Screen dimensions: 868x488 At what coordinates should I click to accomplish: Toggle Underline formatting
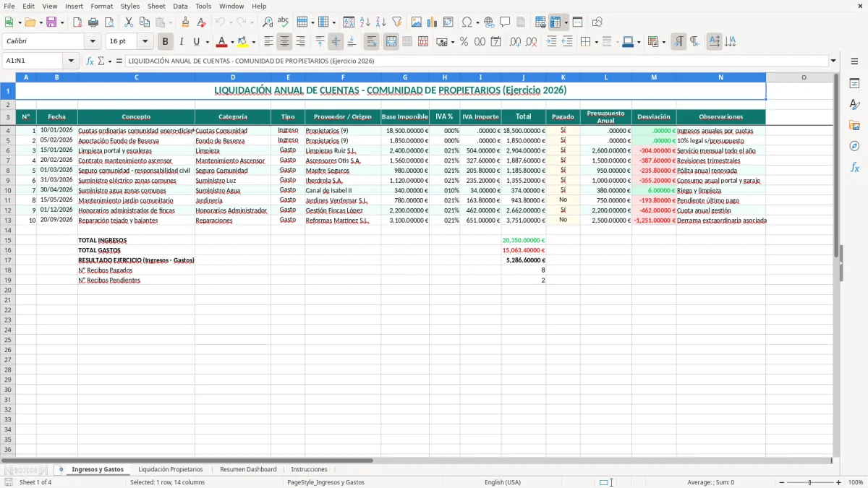(196, 42)
